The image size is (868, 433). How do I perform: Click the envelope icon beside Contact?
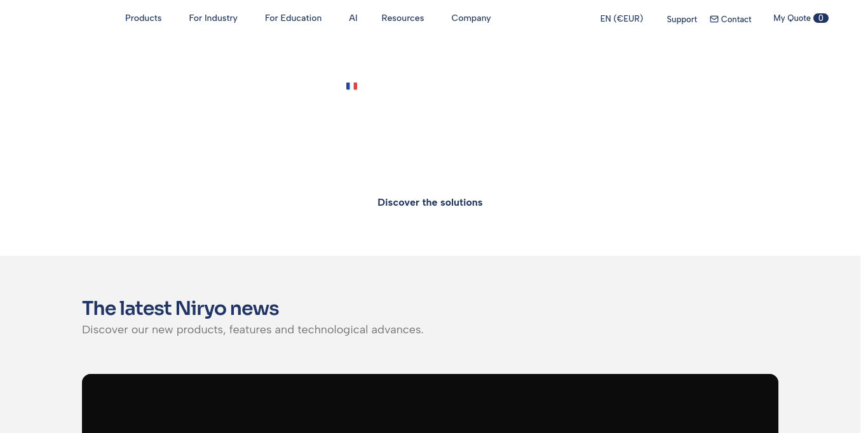click(714, 19)
